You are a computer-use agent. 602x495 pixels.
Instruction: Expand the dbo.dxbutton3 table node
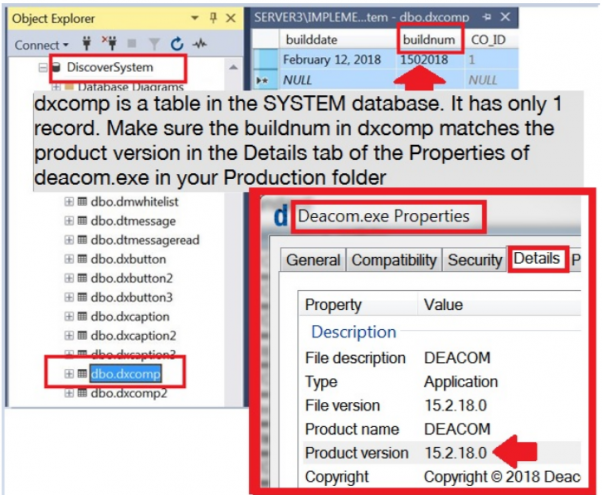[69, 297]
